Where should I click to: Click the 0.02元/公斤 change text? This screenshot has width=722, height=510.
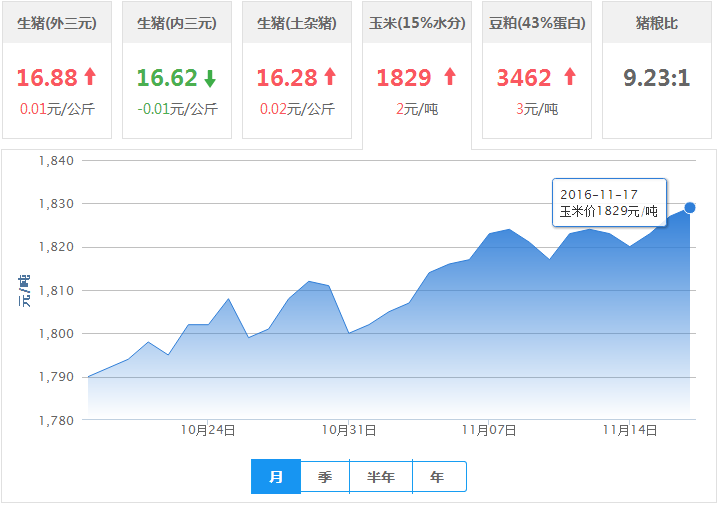click(x=297, y=109)
